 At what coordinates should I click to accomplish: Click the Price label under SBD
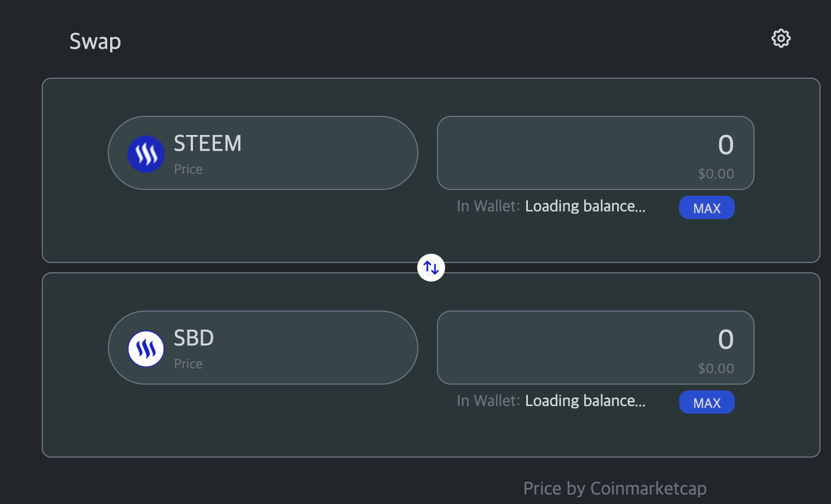[188, 364]
